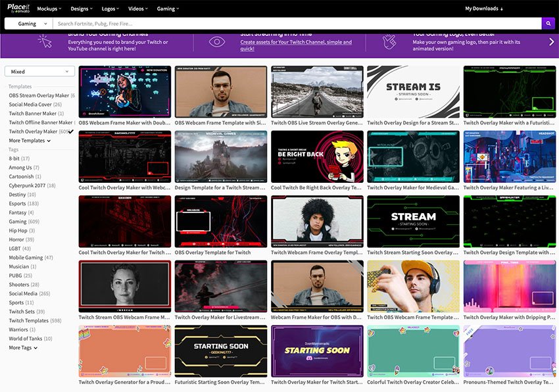Click the cursor icon in purple banner
The image size is (559, 392).
point(45,41)
